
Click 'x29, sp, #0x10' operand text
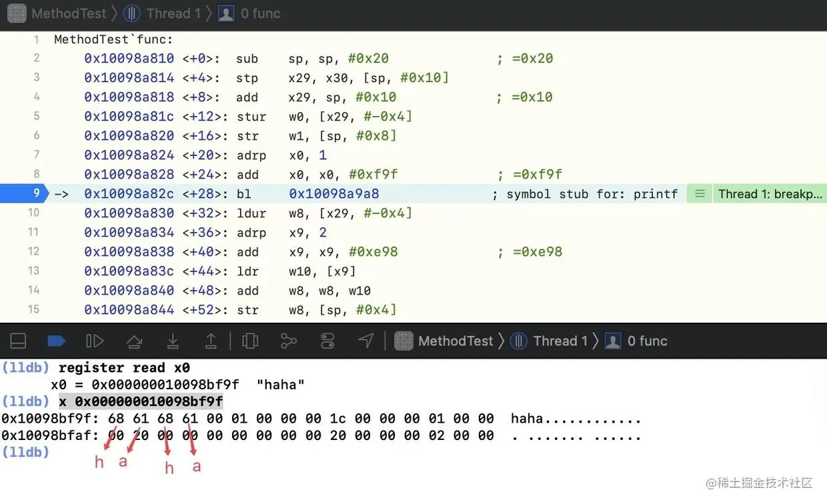point(343,97)
